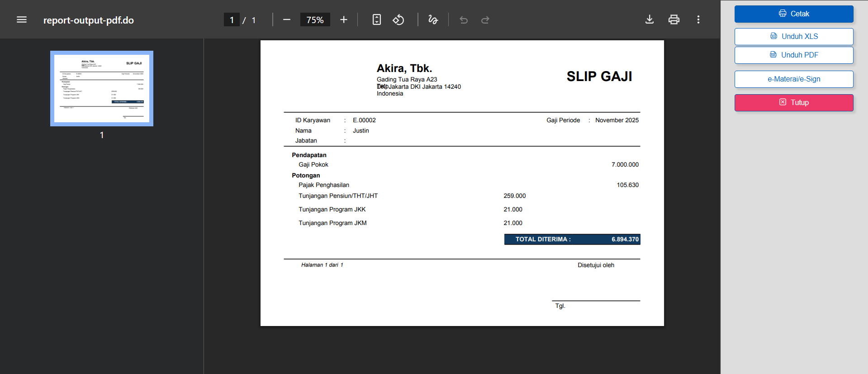Download the PDF from the viewer toolbar

(x=650, y=20)
